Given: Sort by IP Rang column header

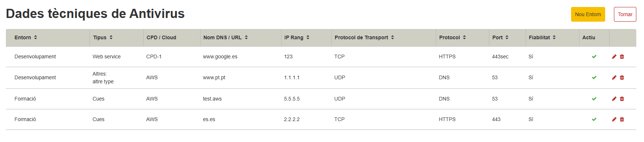Looking at the screenshot, I should [x=297, y=37].
